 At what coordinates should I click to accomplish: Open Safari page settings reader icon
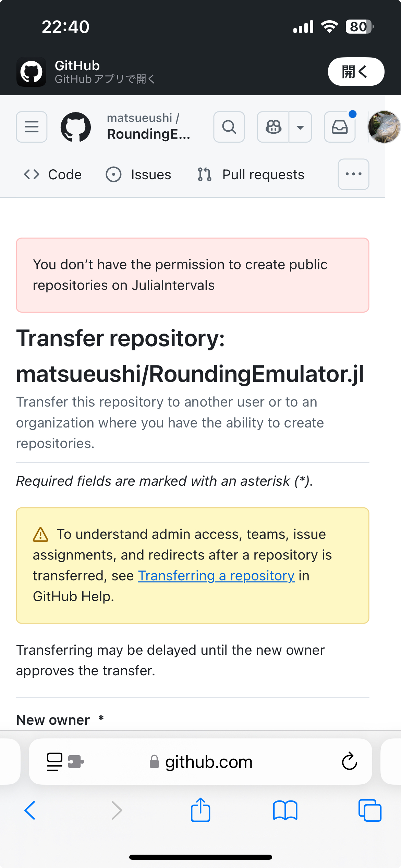[55, 761]
